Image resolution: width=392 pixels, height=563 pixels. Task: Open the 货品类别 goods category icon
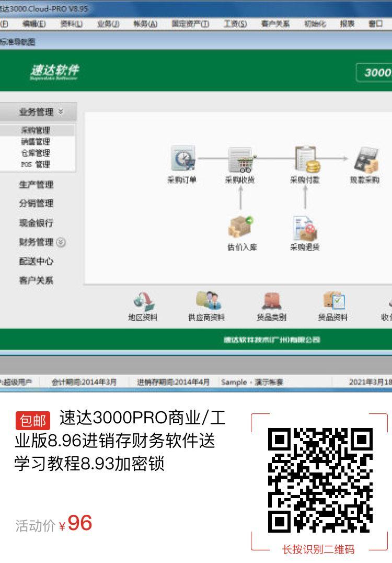[x=272, y=301]
